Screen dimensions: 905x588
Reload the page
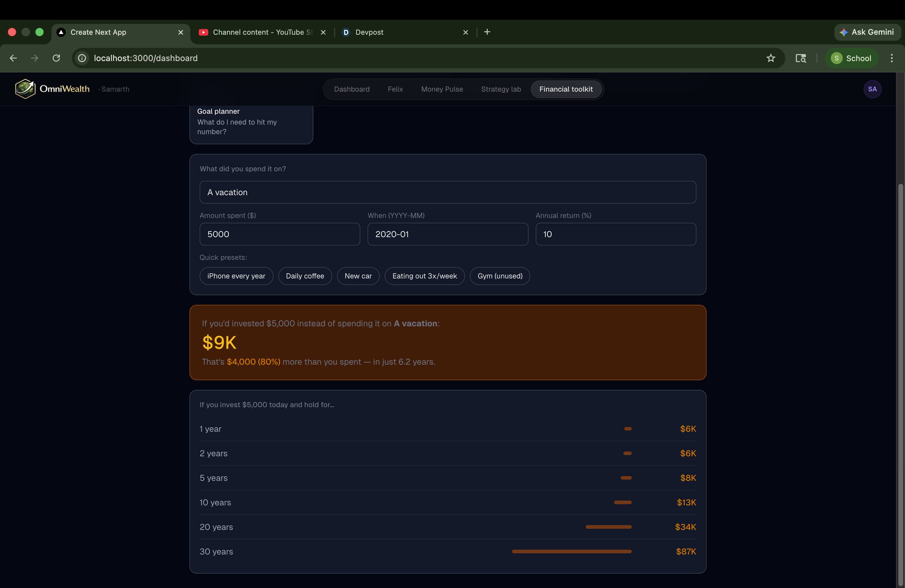56,58
